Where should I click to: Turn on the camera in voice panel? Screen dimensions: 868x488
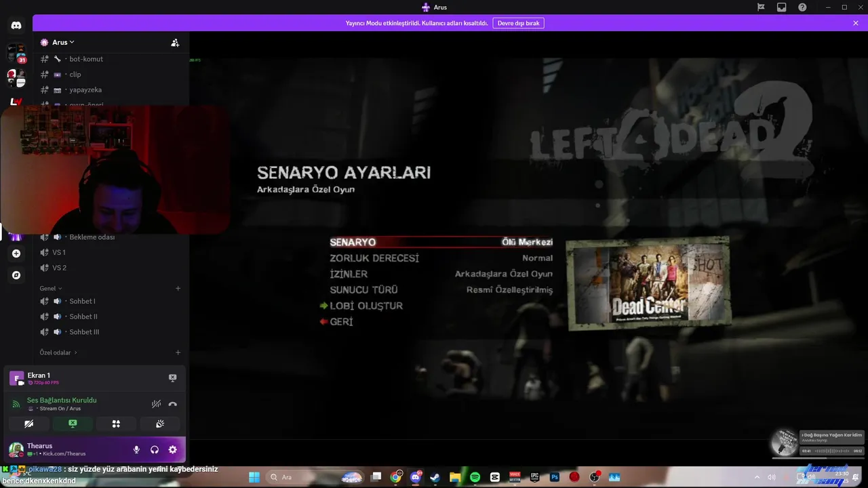point(28,424)
